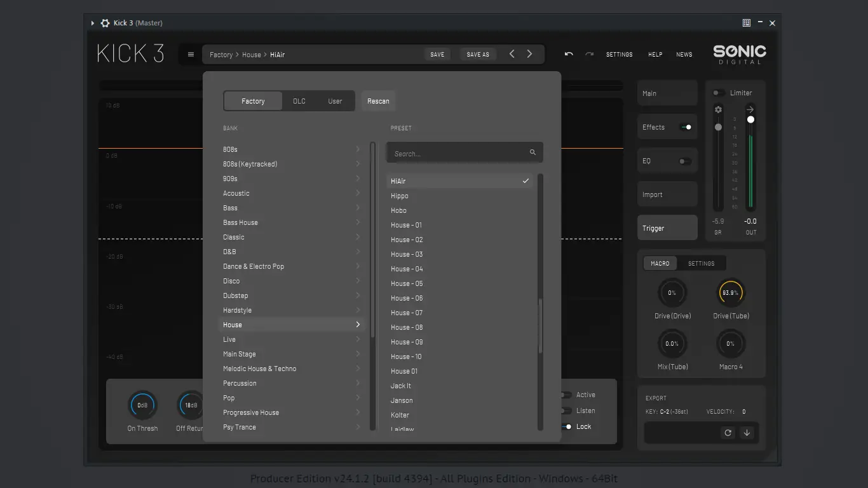The width and height of the screenshot is (868, 488).
Task: Click the refresh icon in Export panel
Action: click(728, 433)
